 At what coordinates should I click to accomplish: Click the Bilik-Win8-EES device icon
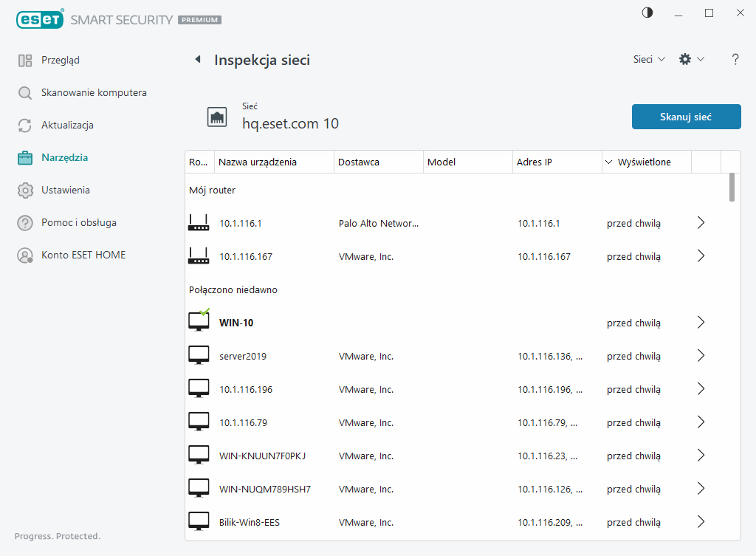tap(199, 522)
